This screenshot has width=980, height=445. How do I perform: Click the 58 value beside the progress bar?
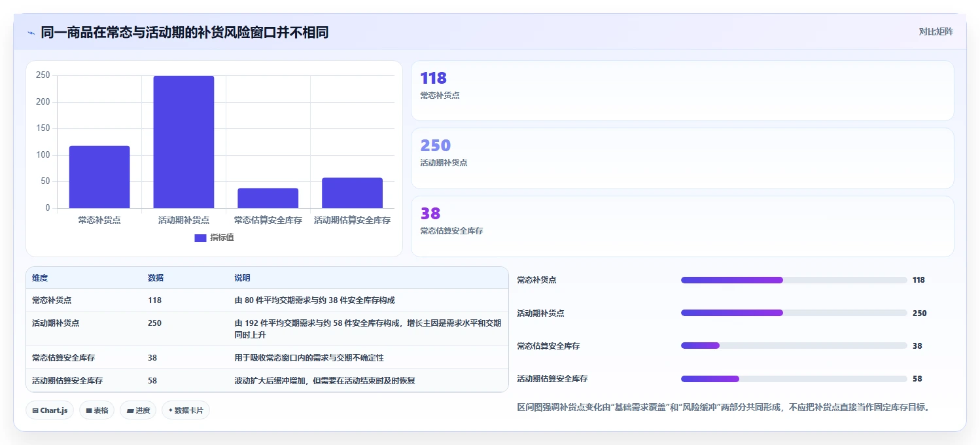click(x=917, y=379)
